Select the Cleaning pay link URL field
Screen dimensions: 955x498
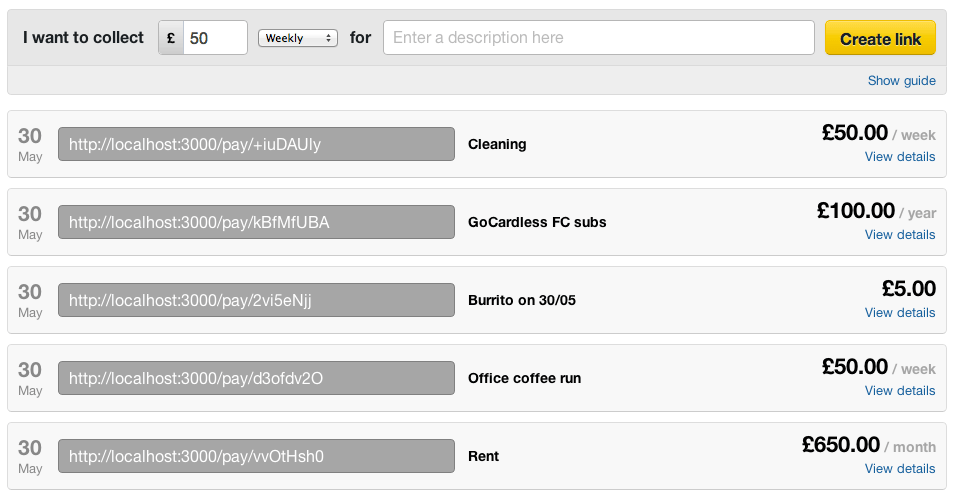256,144
